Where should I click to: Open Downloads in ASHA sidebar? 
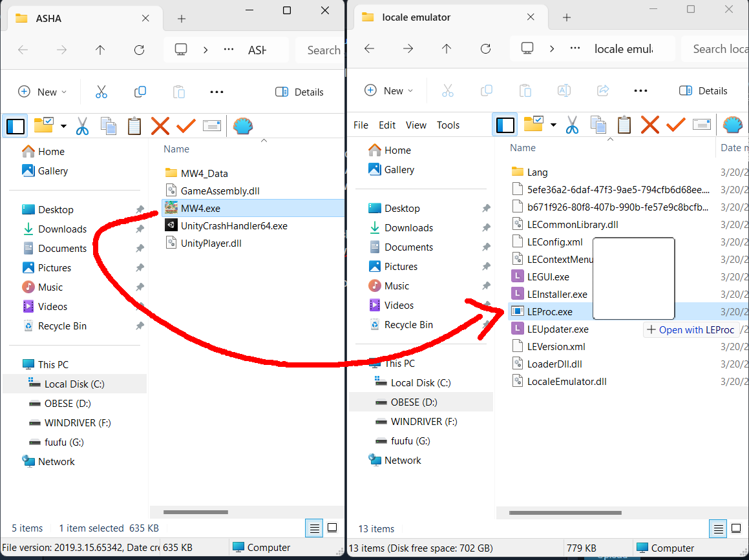tap(63, 229)
